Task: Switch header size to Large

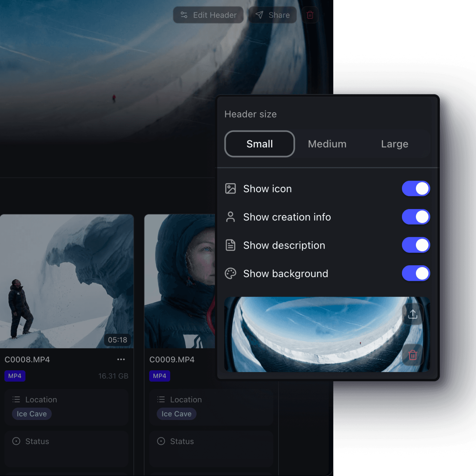Action: (x=394, y=144)
